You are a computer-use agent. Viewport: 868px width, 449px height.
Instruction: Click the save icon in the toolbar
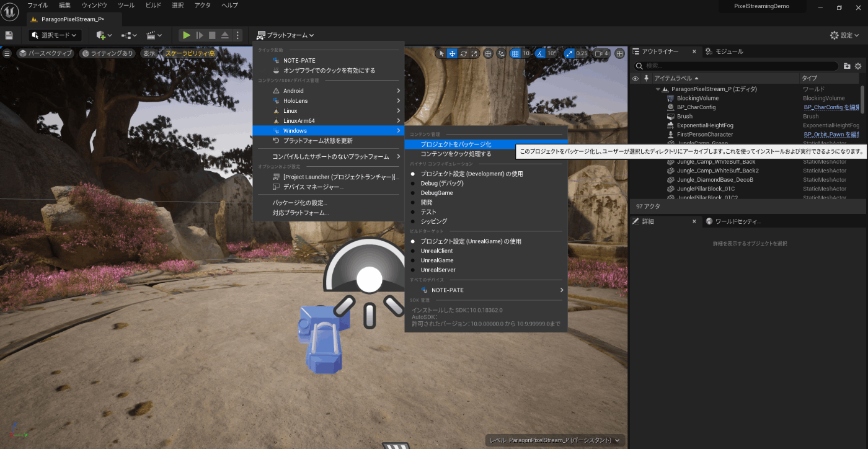9,35
